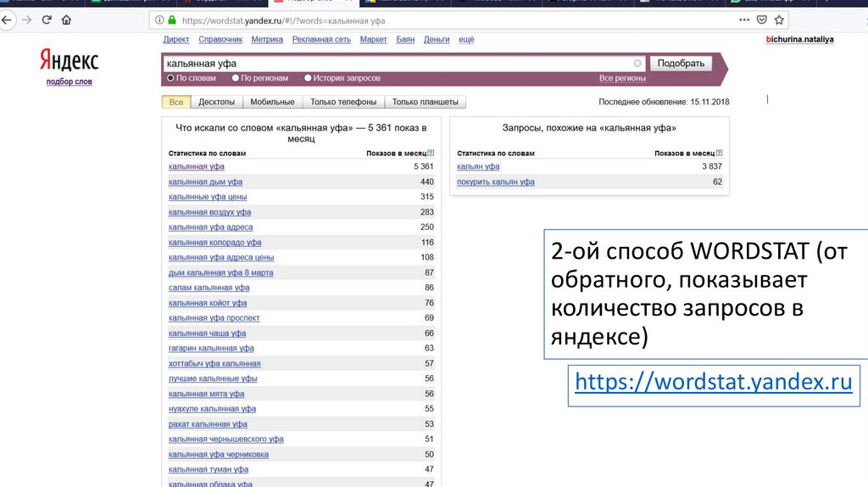Open the 'Баян' top menu link
868x487 pixels.
(405, 39)
